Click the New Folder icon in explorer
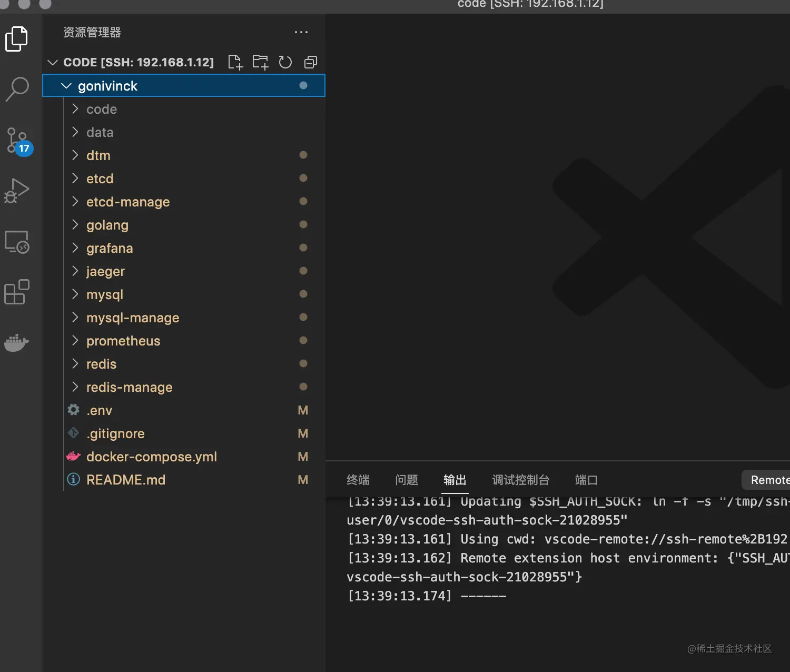 pos(260,62)
